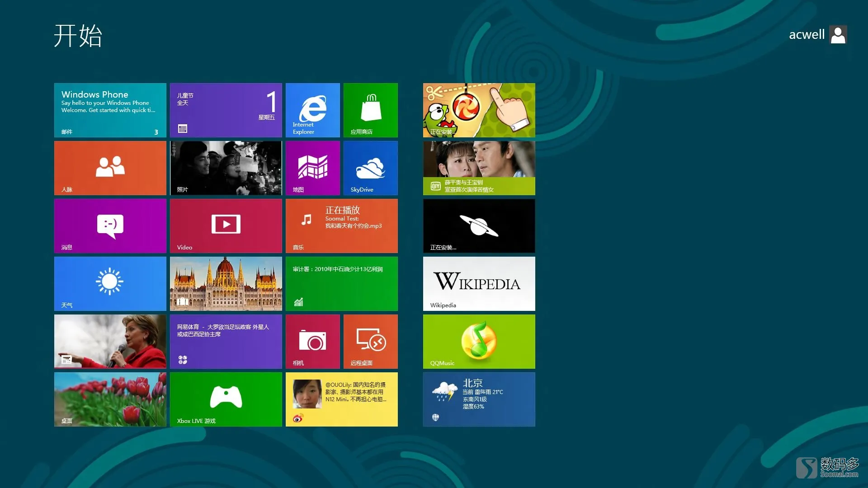The image size is (868, 488).
Task: Open the 桌面 Desktop tulips tile
Action: coord(110,399)
